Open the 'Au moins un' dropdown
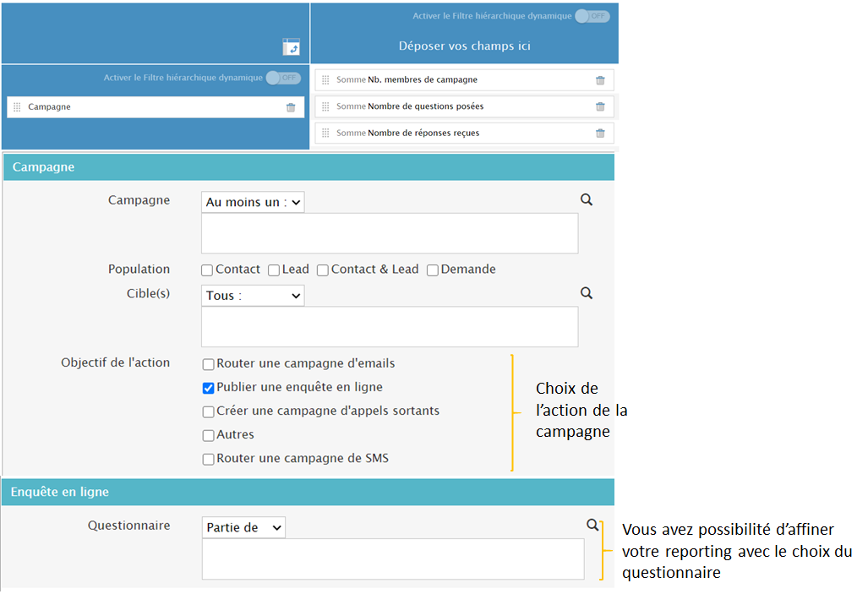The image size is (868, 594). pos(253,202)
